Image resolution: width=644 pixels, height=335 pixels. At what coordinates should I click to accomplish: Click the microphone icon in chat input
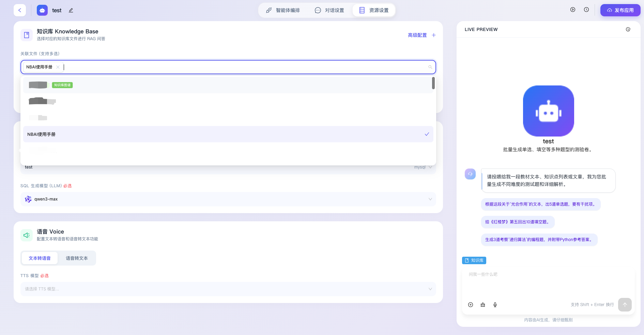(495, 305)
